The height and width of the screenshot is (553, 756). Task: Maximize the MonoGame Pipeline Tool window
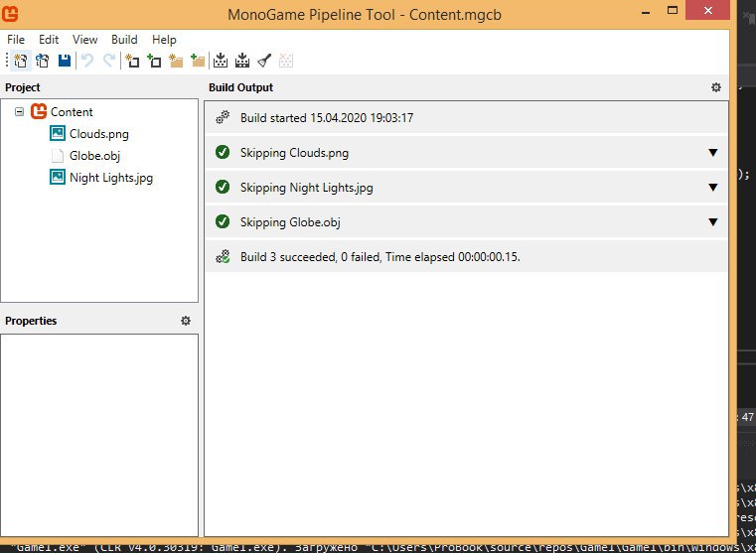[673, 11]
